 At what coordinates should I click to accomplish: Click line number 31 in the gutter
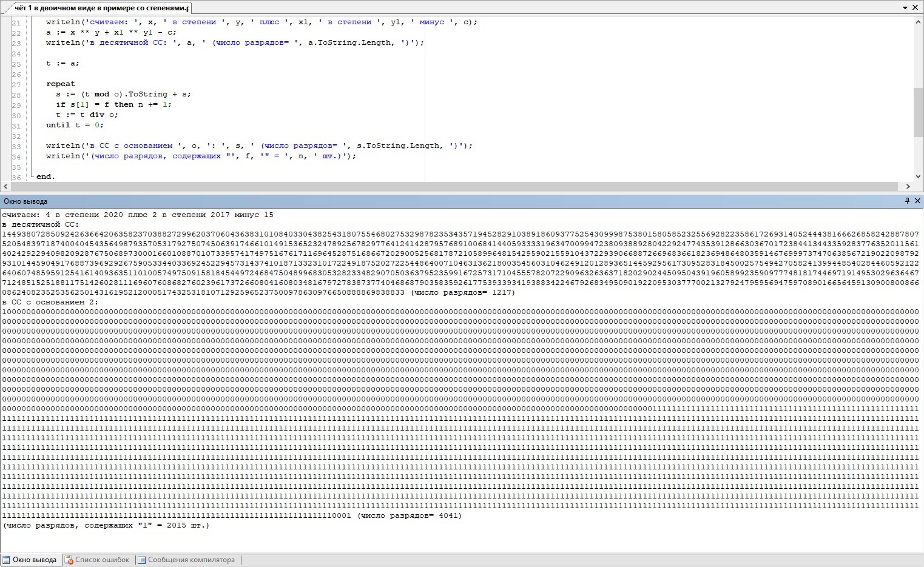point(16,125)
